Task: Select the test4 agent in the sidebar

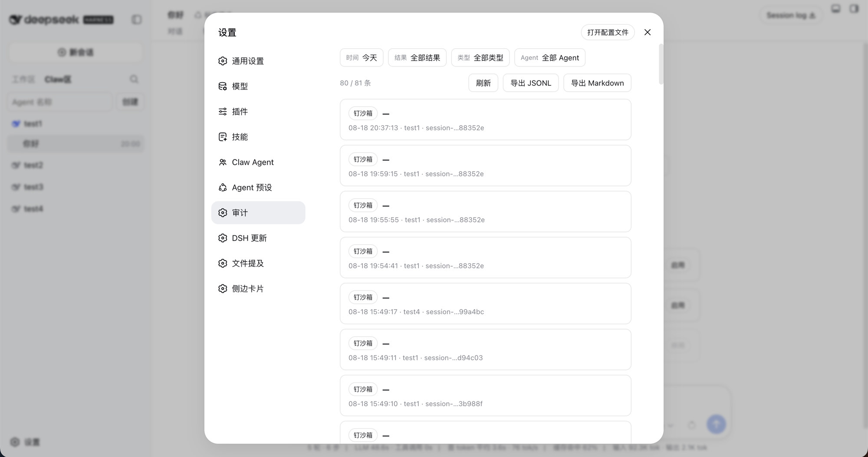Action: pyautogui.click(x=76, y=209)
